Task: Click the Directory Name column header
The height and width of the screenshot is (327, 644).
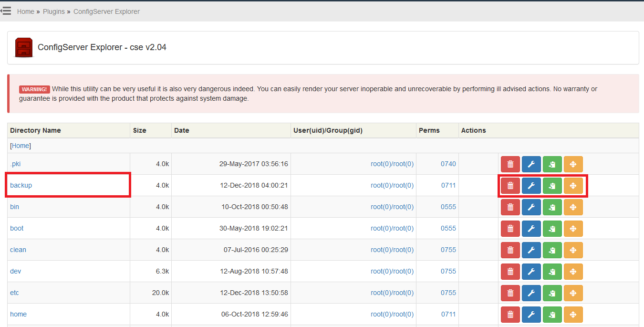Action: point(35,130)
